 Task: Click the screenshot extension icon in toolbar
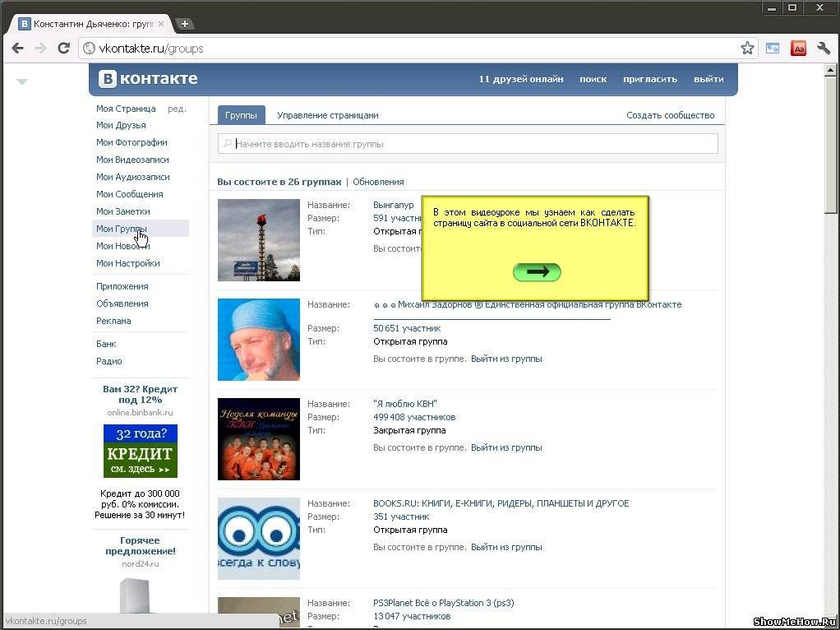click(773, 49)
